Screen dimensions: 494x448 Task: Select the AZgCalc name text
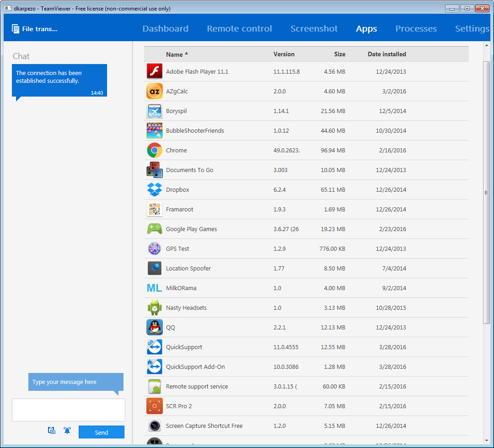click(177, 91)
